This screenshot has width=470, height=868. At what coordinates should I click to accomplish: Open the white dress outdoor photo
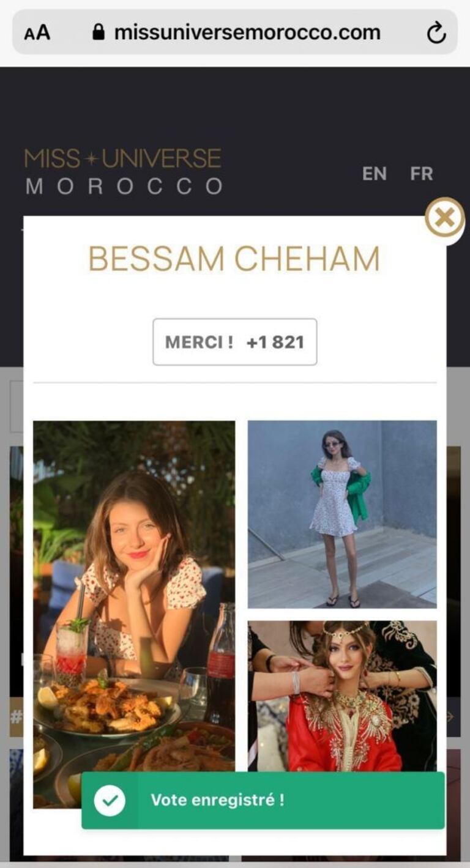pos(342,514)
